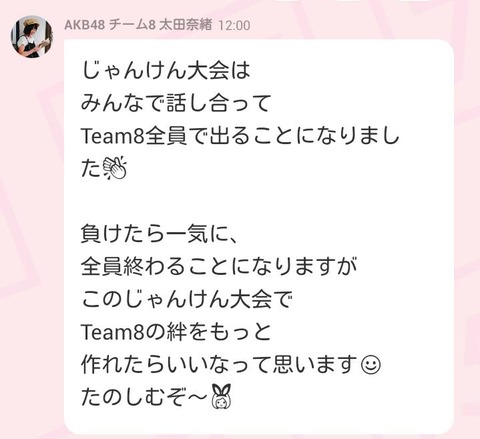Select line じゃんけん大会は

(x=165, y=71)
